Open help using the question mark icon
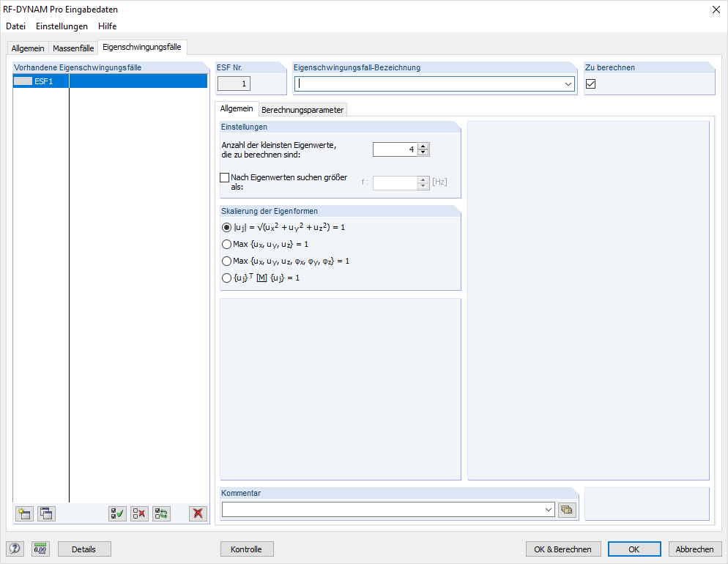This screenshot has height=564, width=728. pos(15,549)
